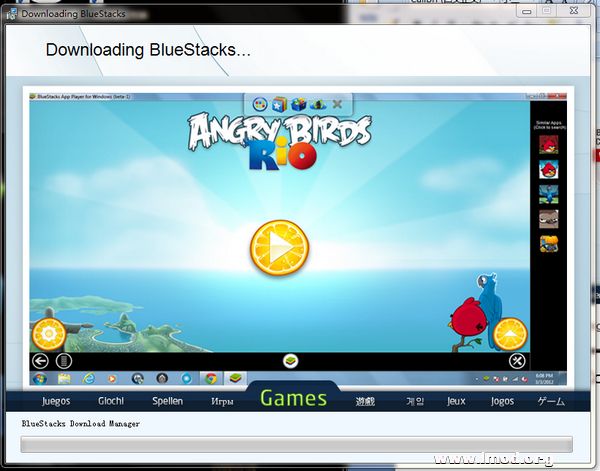Click the orange gear settings icon
Screen dimensions: 600x471
click(x=49, y=333)
